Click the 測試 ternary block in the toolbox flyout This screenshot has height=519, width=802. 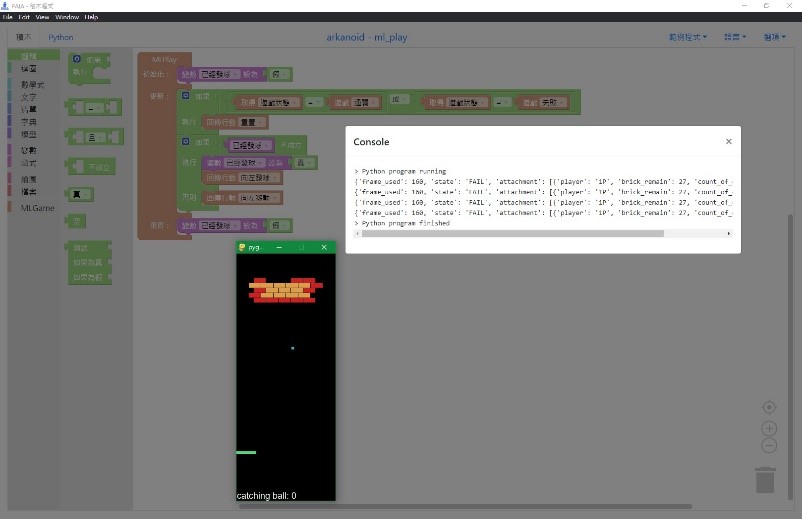(90, 263)
